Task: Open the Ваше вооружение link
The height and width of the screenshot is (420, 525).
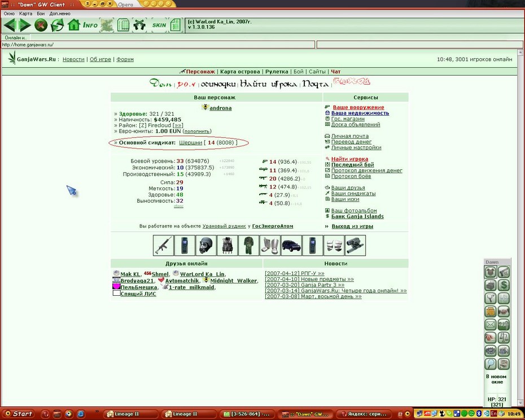Action: click(358, 107)
